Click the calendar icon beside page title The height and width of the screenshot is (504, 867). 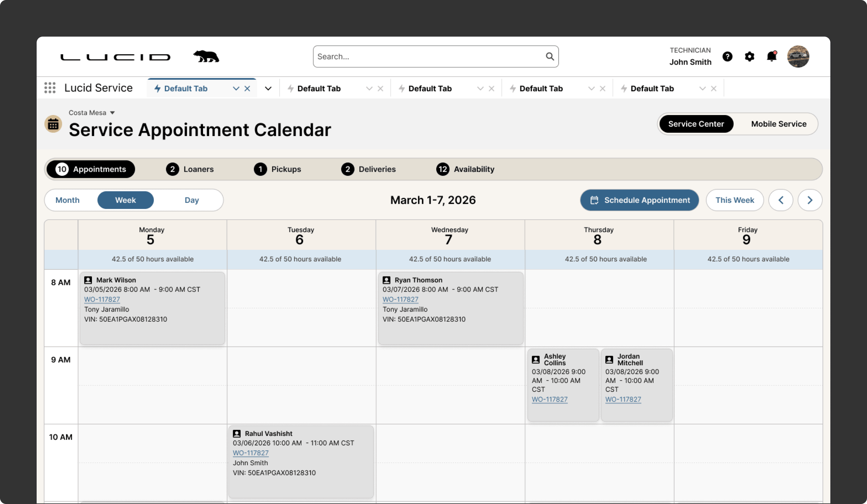click(53, 124)
